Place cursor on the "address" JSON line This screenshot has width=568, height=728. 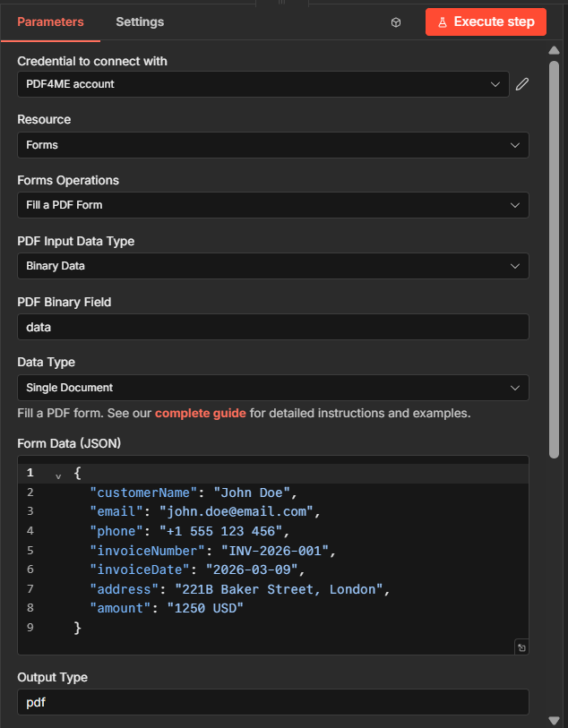click(237, 589)
